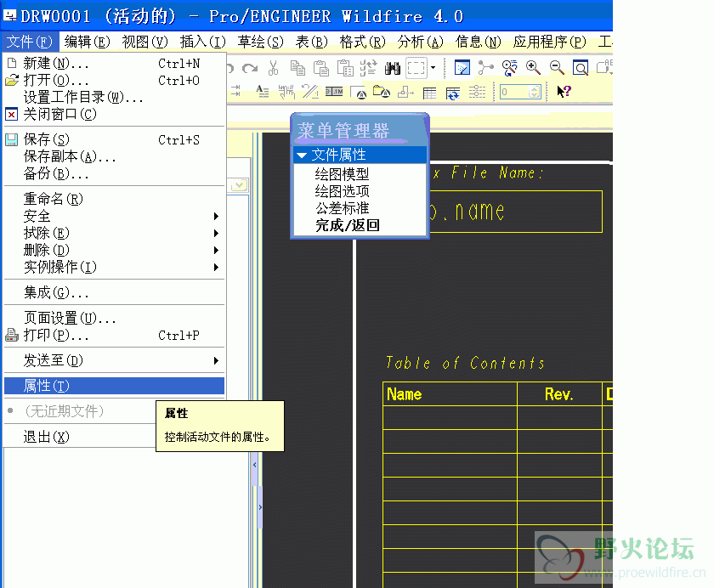Click the hand over dimensions icon

(287, 92)
